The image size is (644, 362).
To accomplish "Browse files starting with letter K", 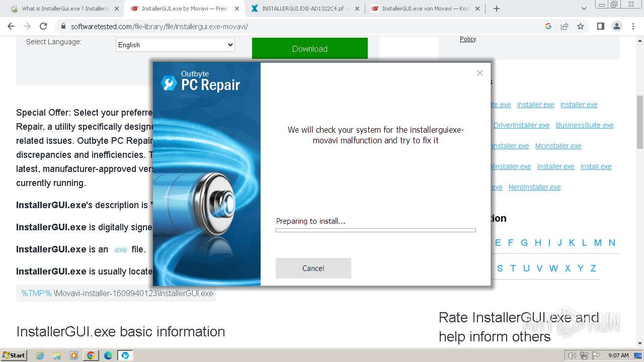I will click(572, 243).
